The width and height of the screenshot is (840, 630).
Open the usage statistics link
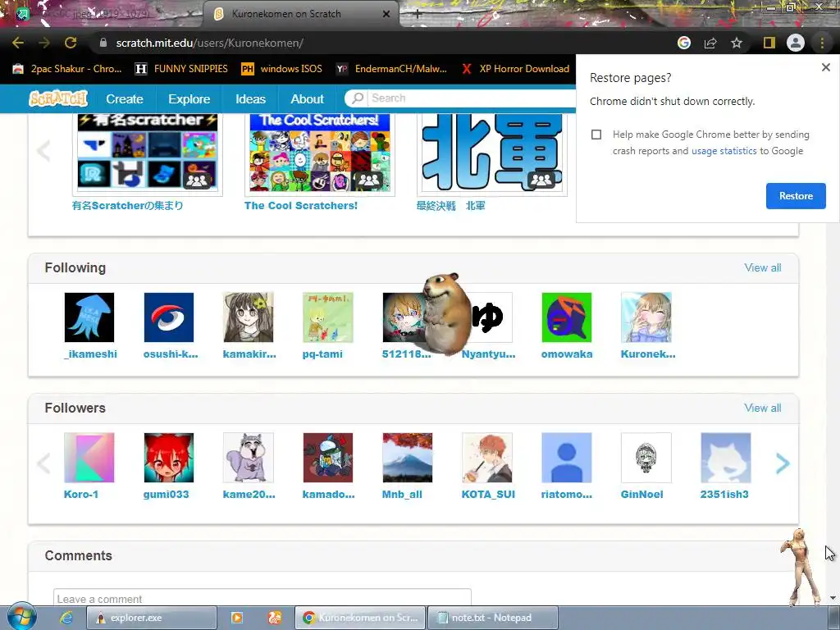tap(724, 151)
